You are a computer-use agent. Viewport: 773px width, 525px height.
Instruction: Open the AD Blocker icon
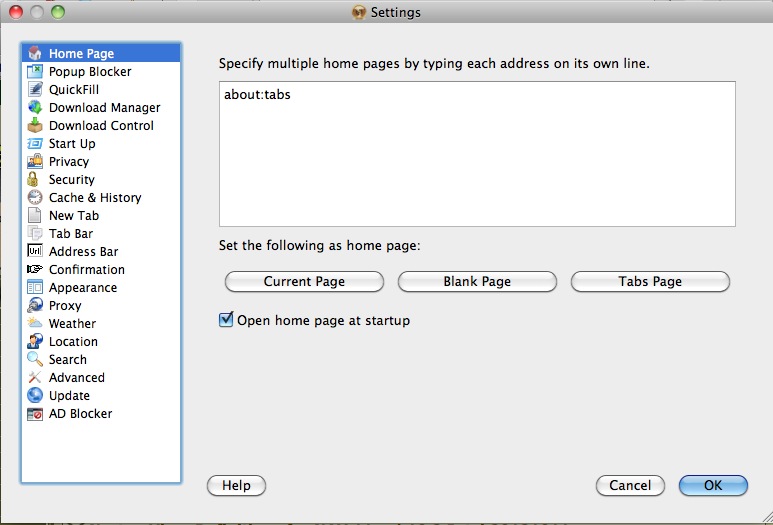point(34,414)
